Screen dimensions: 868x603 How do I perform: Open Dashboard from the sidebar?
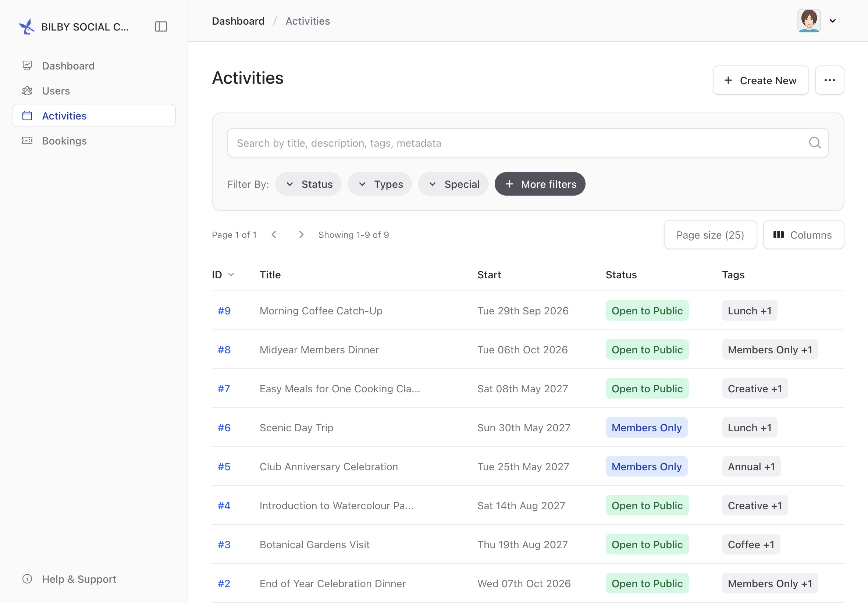point(94,66)
